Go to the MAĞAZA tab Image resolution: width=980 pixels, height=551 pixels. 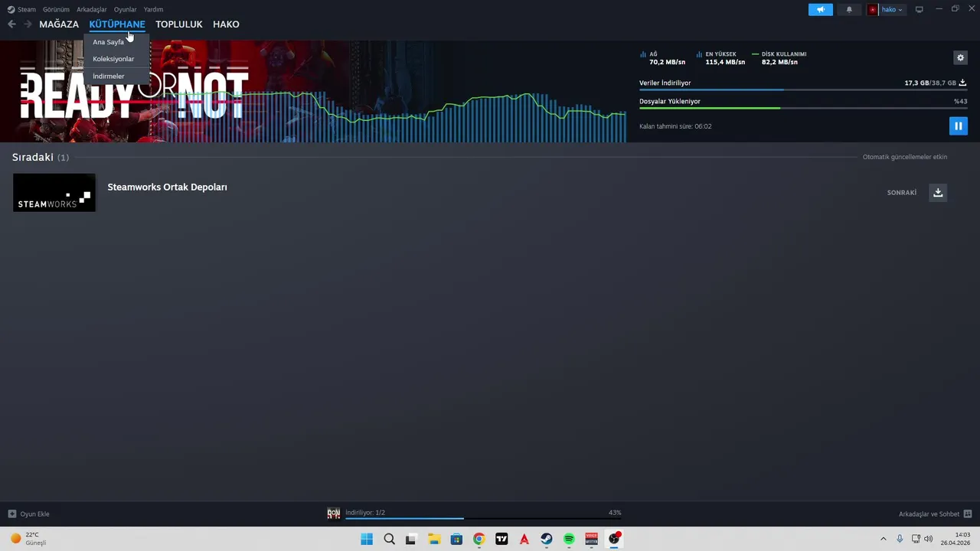[x=59, y=24]
